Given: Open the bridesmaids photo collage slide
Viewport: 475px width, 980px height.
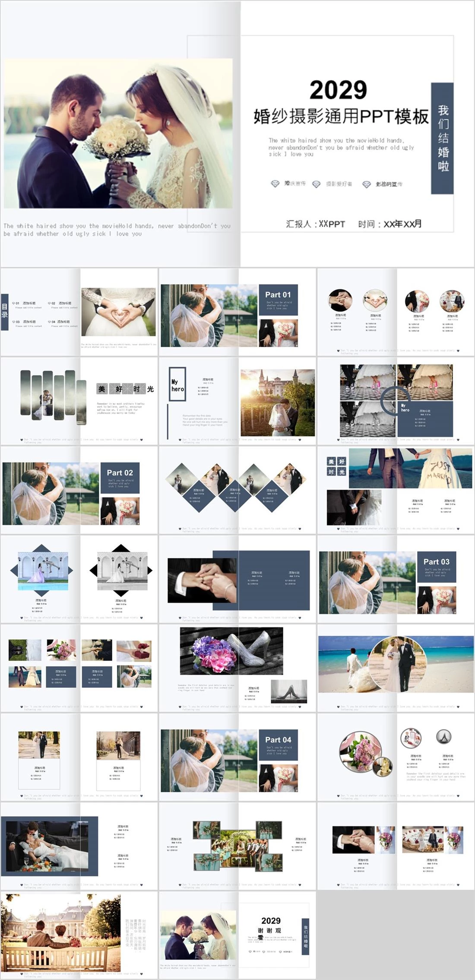Looking at the screenshot, I should coord(237,846).
